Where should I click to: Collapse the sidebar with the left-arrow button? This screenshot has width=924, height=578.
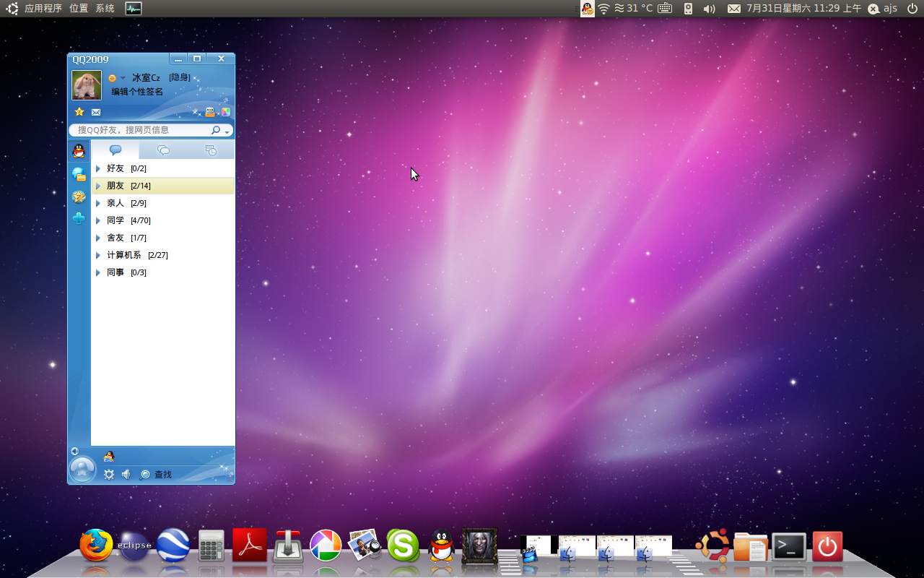pyautogui.click(x=74, y=451)
